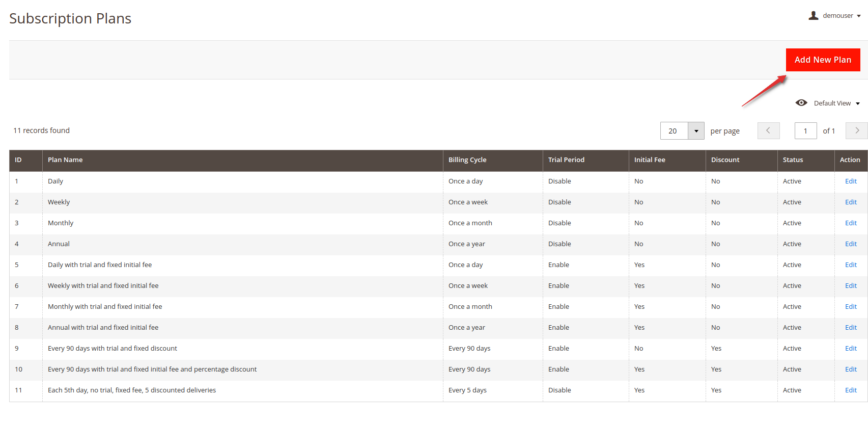The image size is (868, 422).
Task: Edit the Each 5th day plan
Action: 851,390
